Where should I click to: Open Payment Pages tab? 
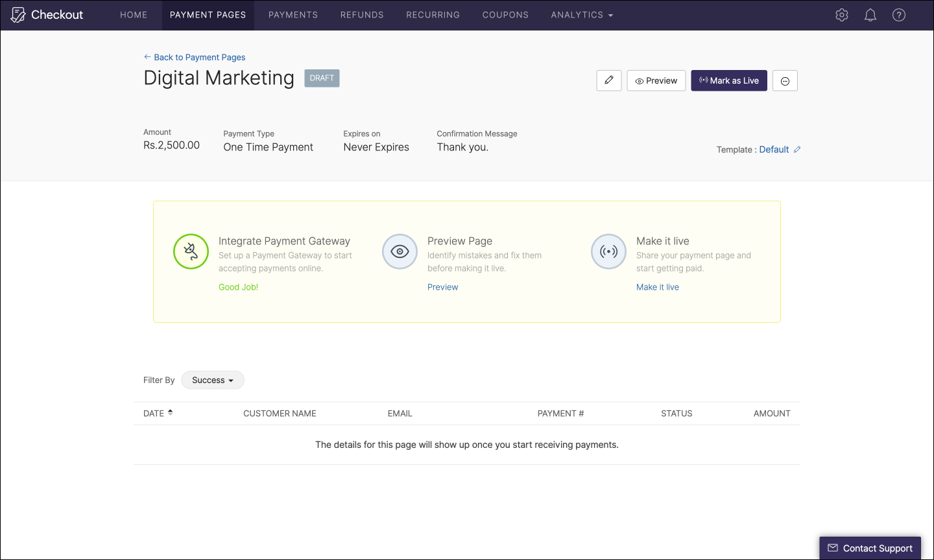pyautogui.click(x=208, y=15)
